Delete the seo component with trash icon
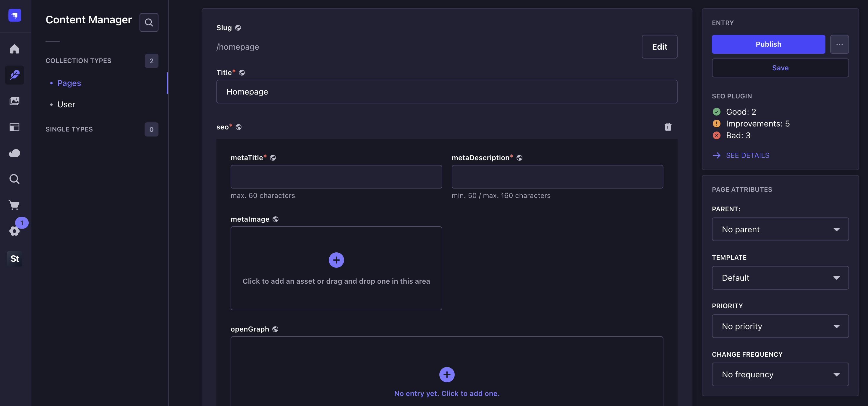This screenshot has height=406, width=868. point(668,127)
